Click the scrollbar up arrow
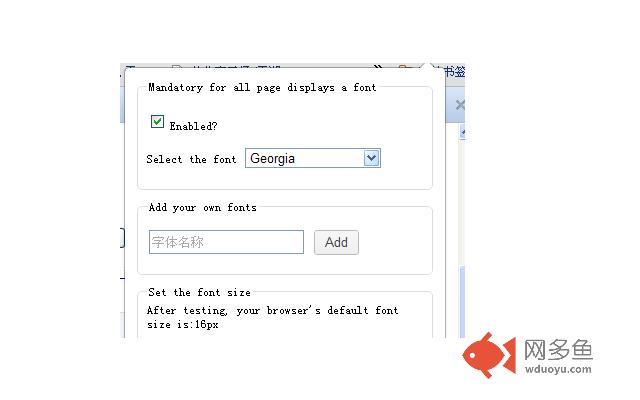 pyautogui.click(x=462, y=132)
